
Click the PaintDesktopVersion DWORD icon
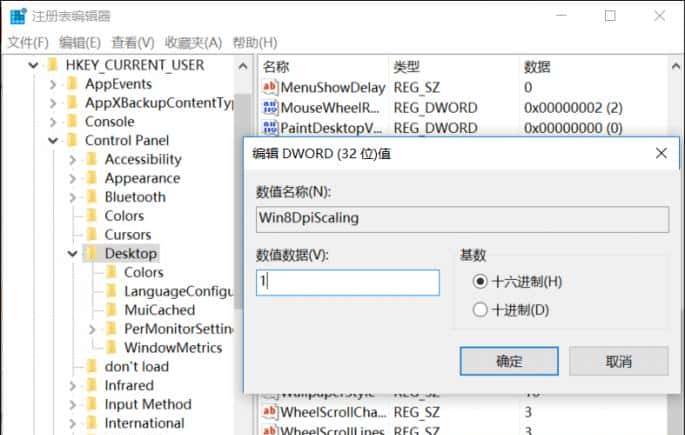click(270, 128)
